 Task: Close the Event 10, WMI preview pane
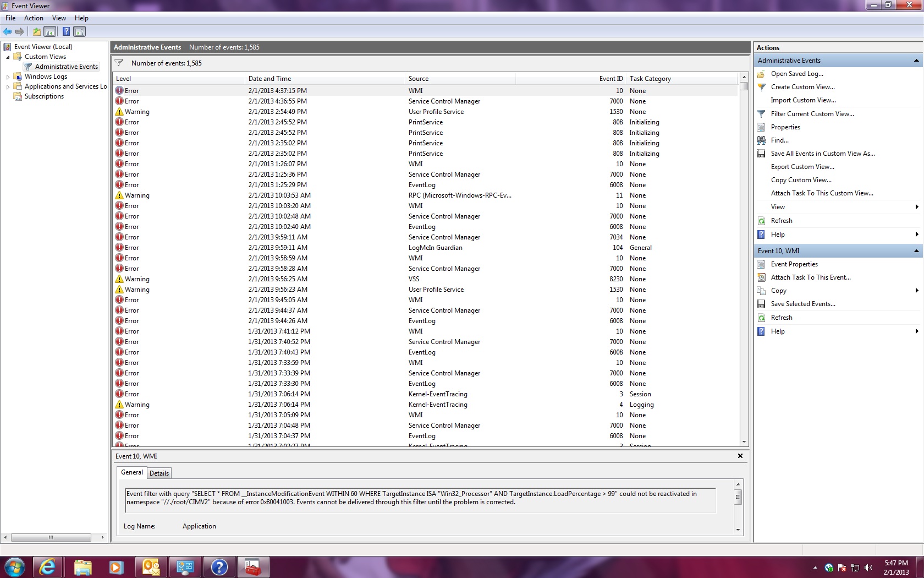pos(740,456)
